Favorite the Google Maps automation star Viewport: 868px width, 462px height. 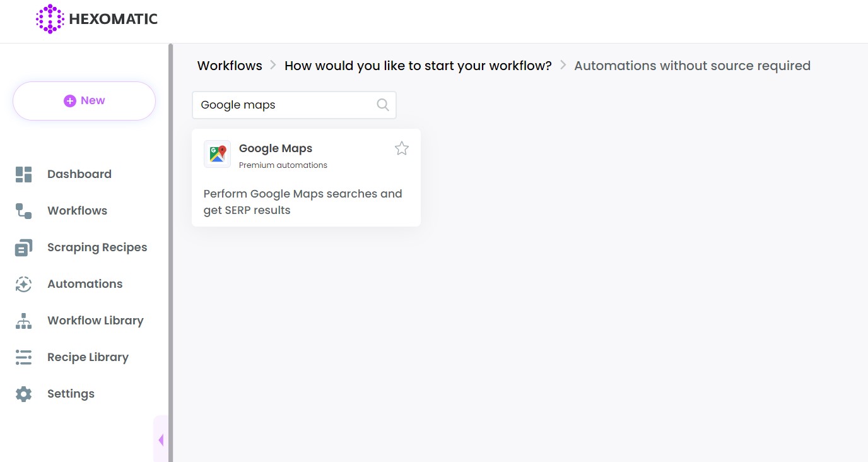[401, 148]
